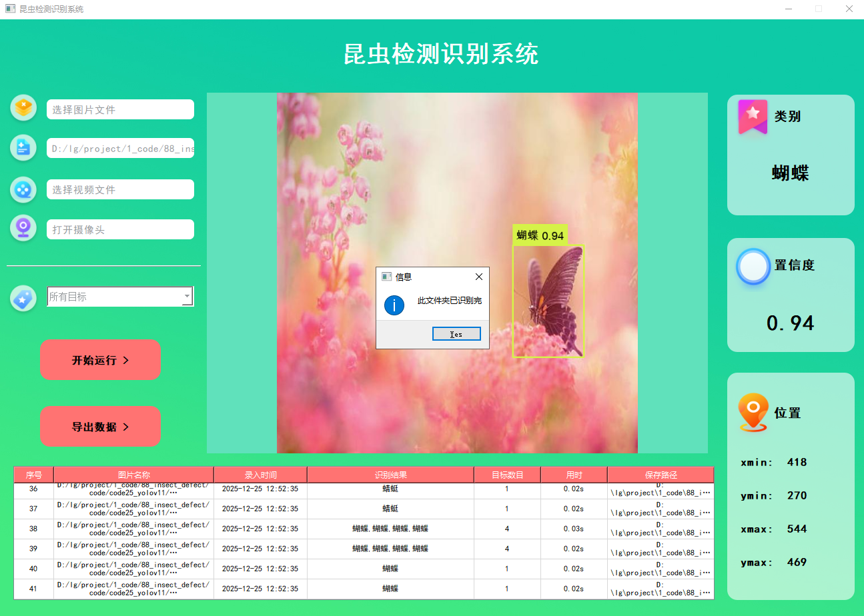Open the 所有目标 target dropdown

pyautogui.click(x=120, y=297)
